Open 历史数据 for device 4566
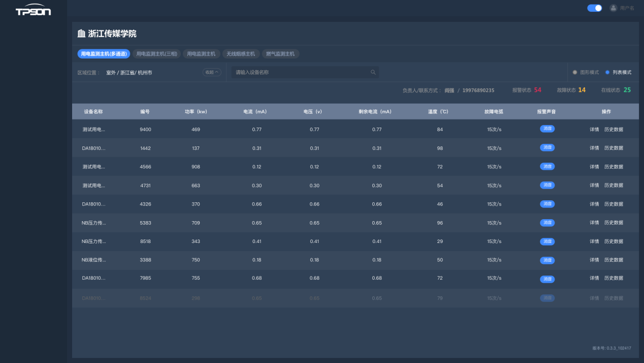This screenshot has height=363, width=644. click(x=614, y=167)
